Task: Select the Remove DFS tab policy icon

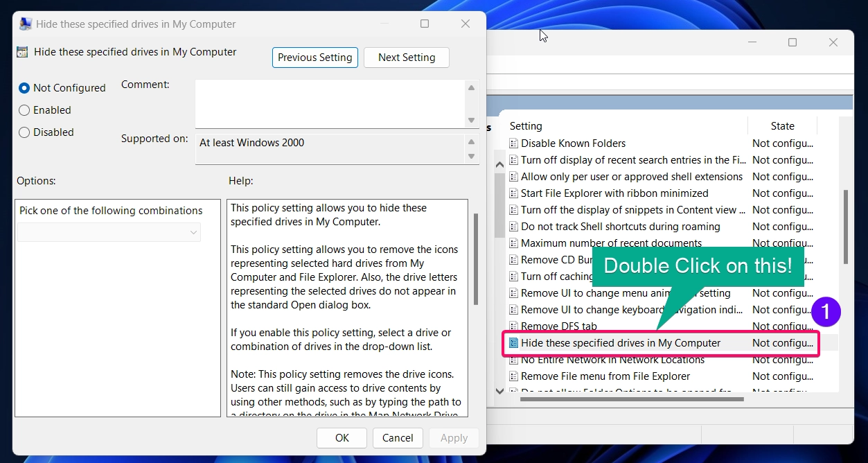Action: click(x=514, y=326)
